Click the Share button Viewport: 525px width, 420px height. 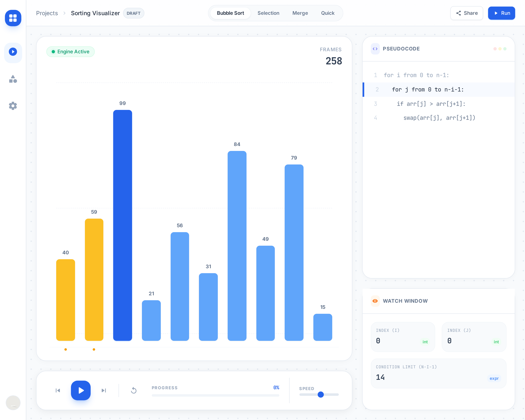pos(467,13)
